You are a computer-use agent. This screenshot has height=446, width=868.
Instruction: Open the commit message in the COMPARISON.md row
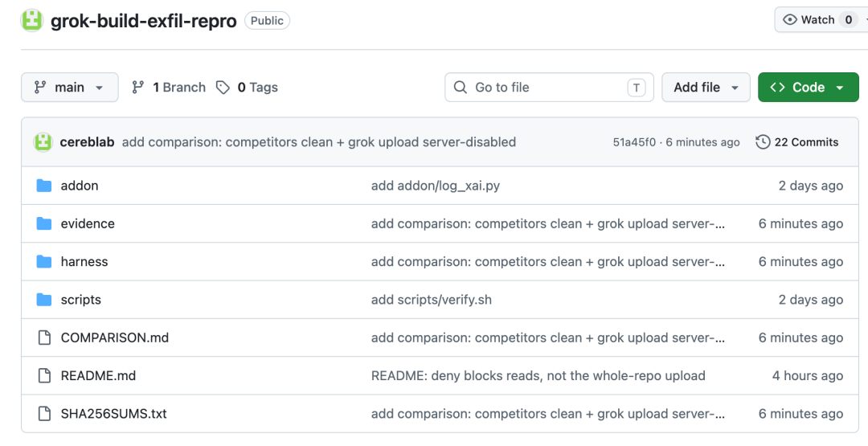548,338
